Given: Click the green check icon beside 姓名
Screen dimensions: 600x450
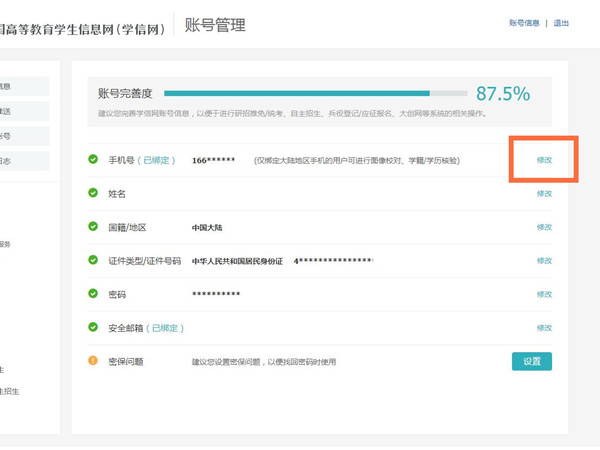Looking at the screenshot, I should click(93, 193).
